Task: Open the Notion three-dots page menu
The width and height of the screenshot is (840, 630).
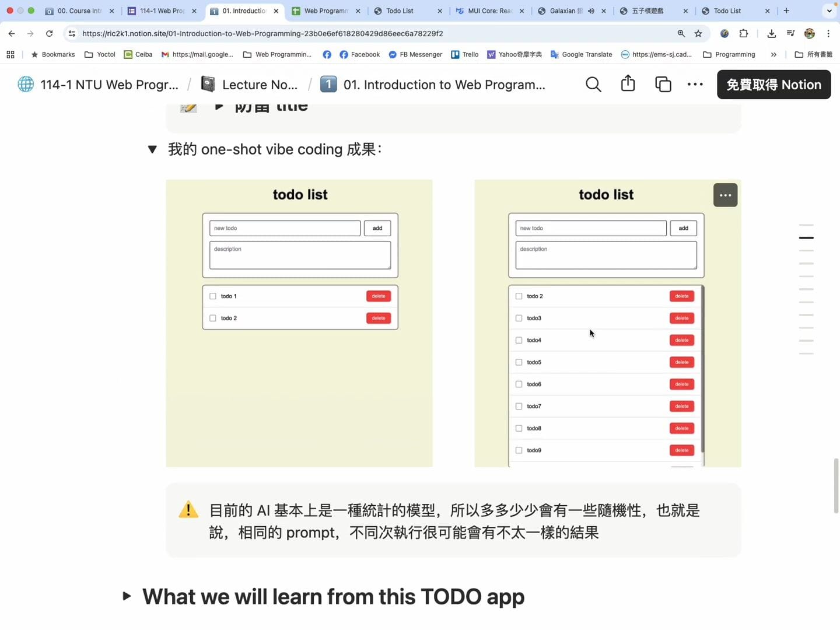Action: click(x=695, y=85)
